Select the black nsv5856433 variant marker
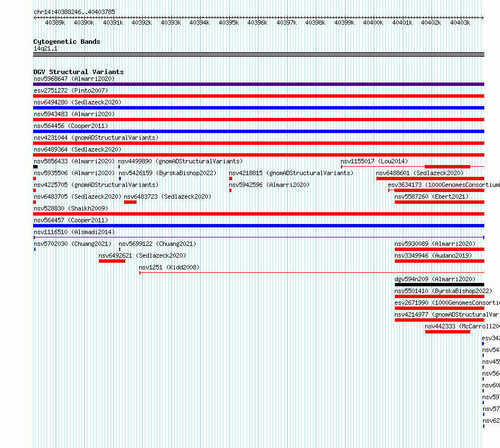This screenshot has height=448, width=500. [35, 167]
